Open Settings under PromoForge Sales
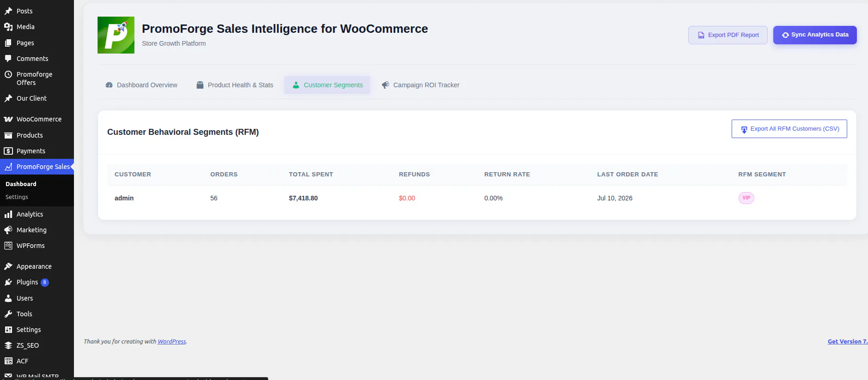 point(17,197)
